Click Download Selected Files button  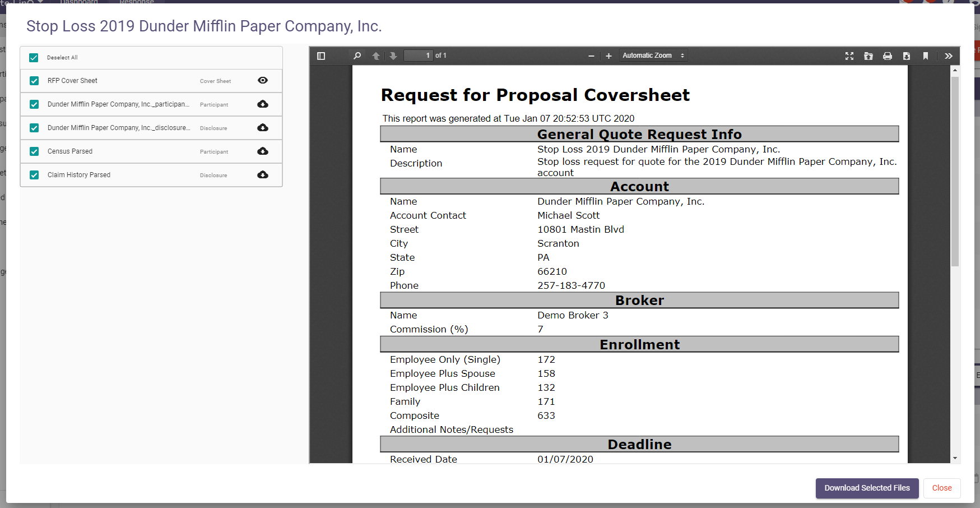coord(867,488)
